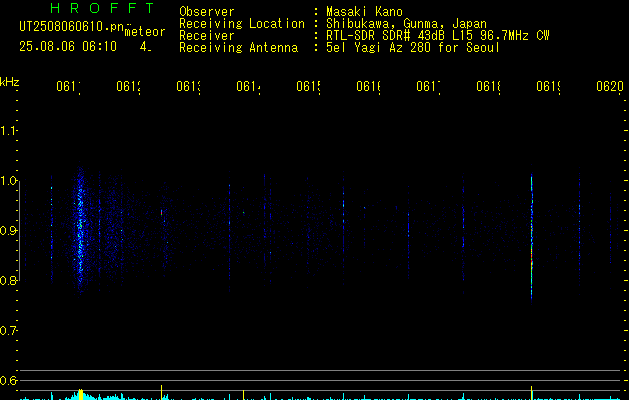Screen dimensions: 629x400
Task: Click the 1.1 frequency axis label
Action: (8, 131)
